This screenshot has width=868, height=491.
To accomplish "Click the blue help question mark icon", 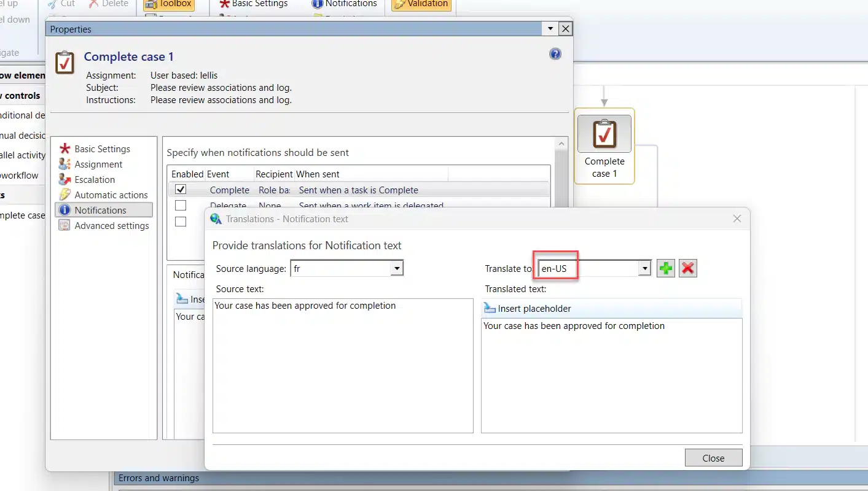I will 555,54.
